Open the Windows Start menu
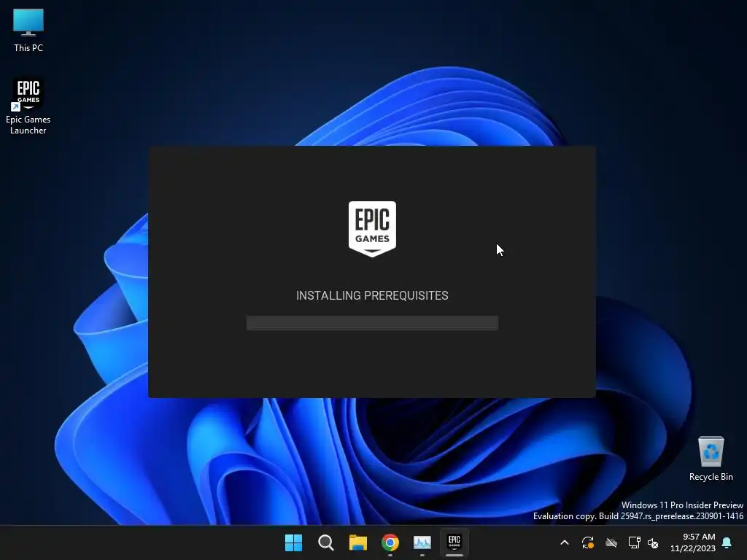The width and height of the screenshot is (747, 560). [x=293, y=542]
